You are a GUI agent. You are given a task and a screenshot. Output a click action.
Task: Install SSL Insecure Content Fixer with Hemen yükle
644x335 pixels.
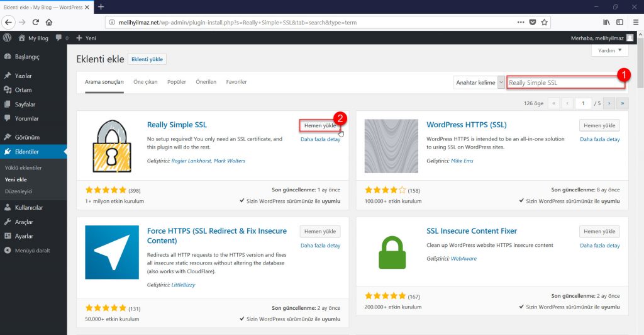click(x=599, y=232)
